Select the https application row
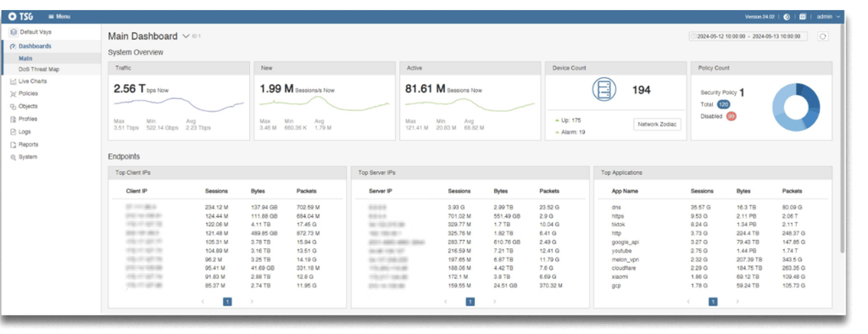 pyautogui.click(x=713, y=216)
